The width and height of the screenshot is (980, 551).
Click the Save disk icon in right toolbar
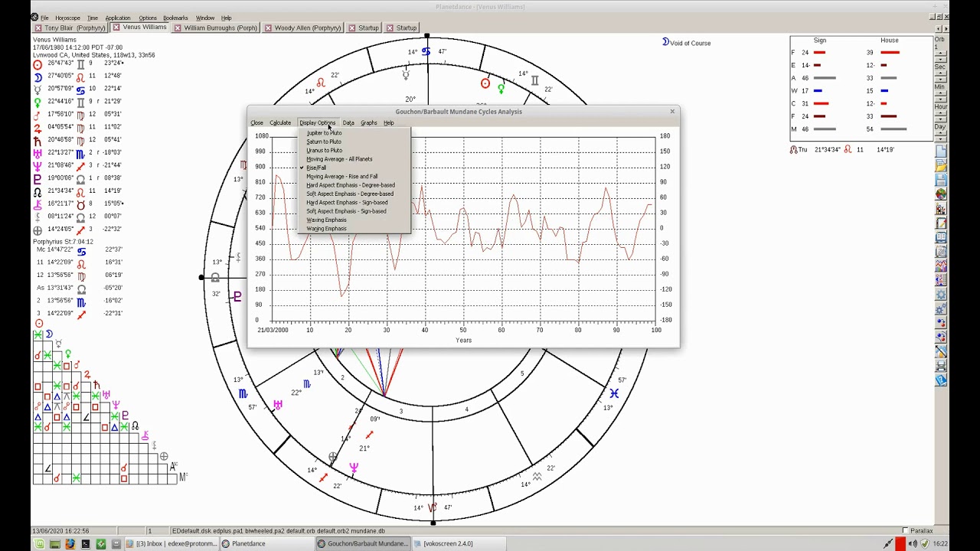point(941,179)
